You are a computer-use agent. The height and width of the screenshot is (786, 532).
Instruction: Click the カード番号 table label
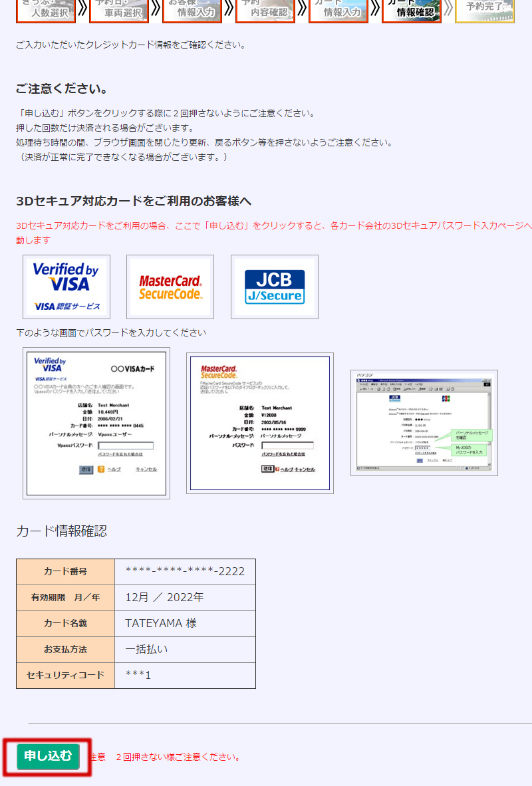pyautogui.click(x=66, y=571)
